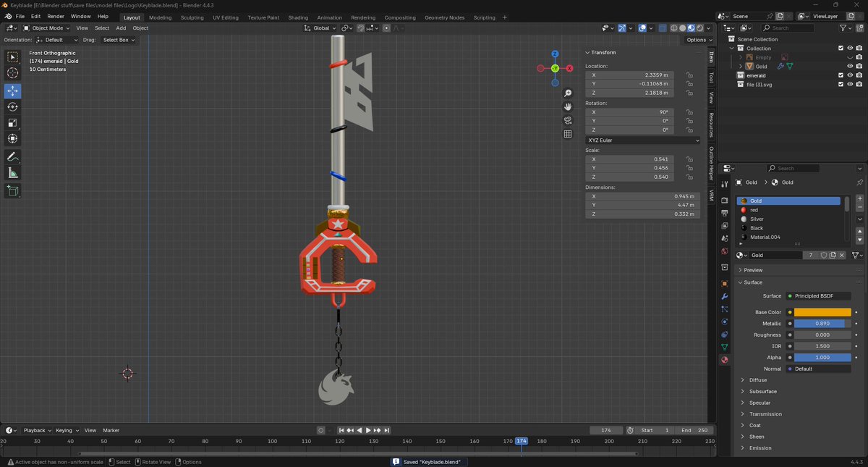Open Object Data green triangle tab
868x467 pixels.
(x=724, y=348)
